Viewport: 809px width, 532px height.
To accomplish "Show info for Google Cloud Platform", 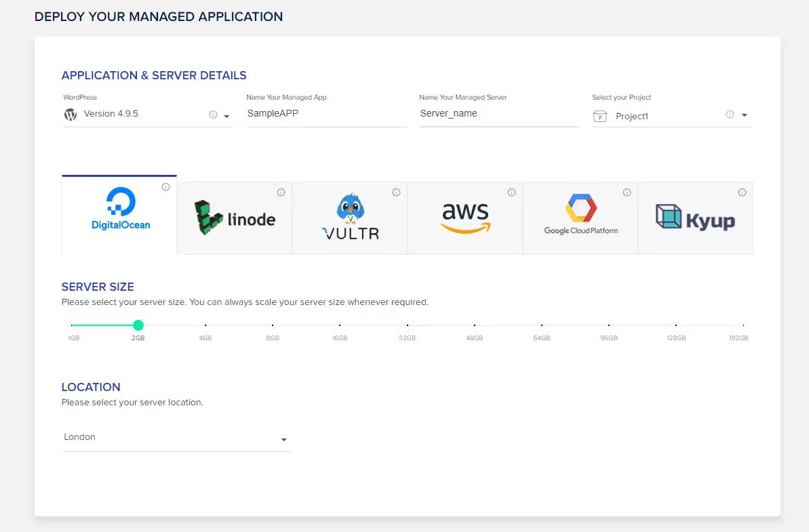I will pyautogui.click(x=627, y=192).
